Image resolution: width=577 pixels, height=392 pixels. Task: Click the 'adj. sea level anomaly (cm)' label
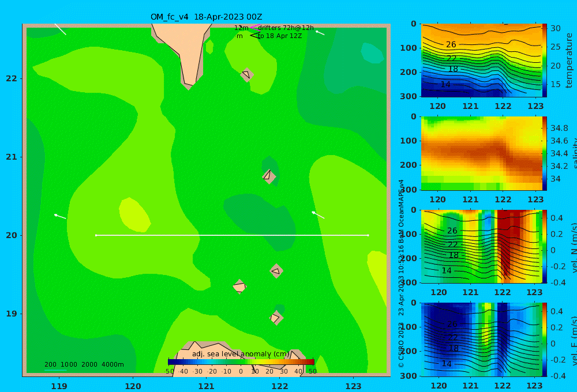click(x=241, y=354)
